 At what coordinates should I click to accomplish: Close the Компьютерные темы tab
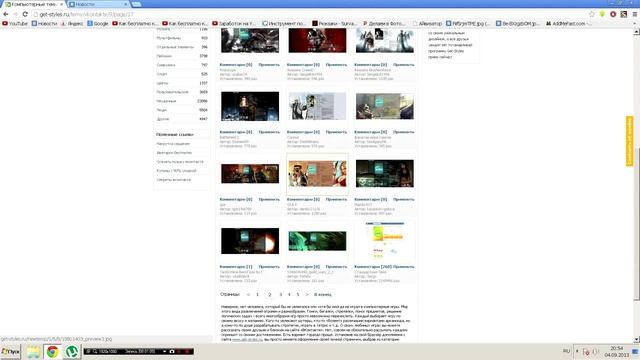[62, 4]
